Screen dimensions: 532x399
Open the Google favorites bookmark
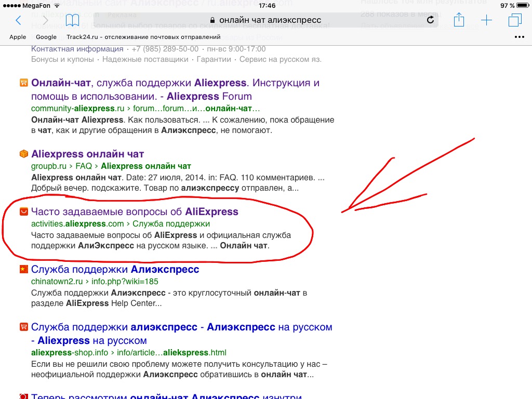tap(46, 37)
